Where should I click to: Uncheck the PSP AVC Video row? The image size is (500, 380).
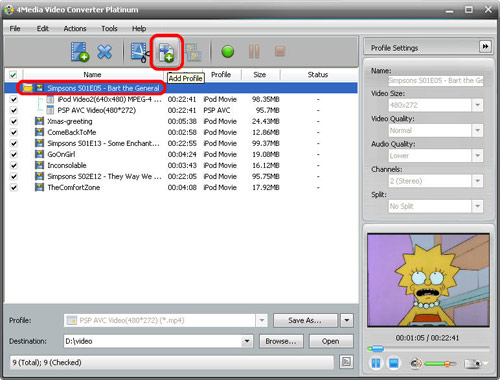tap(14, 110)
